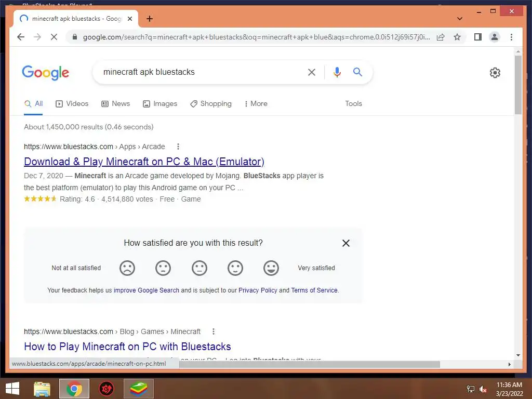Open options for bluestacks Arcade result

point(178,147)
